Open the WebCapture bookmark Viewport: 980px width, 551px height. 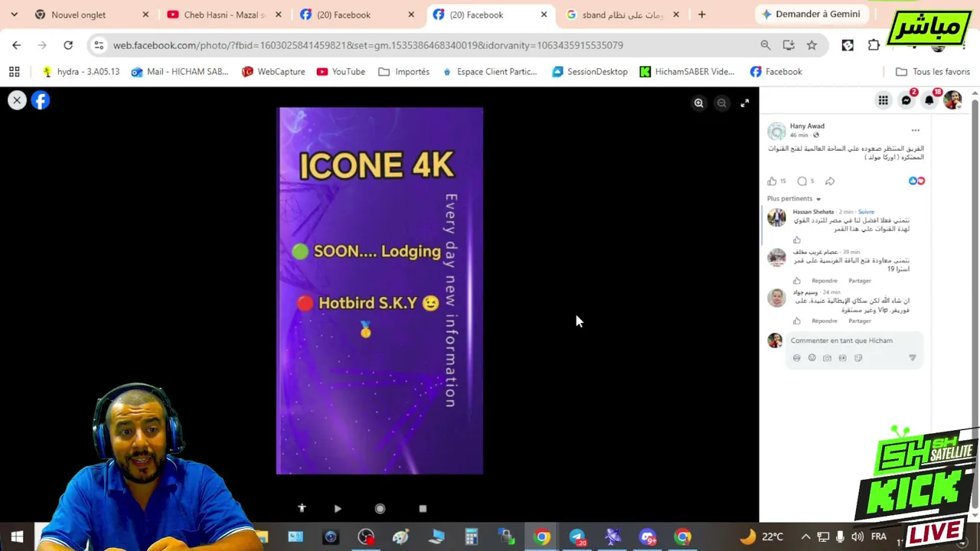pos(273,72)
